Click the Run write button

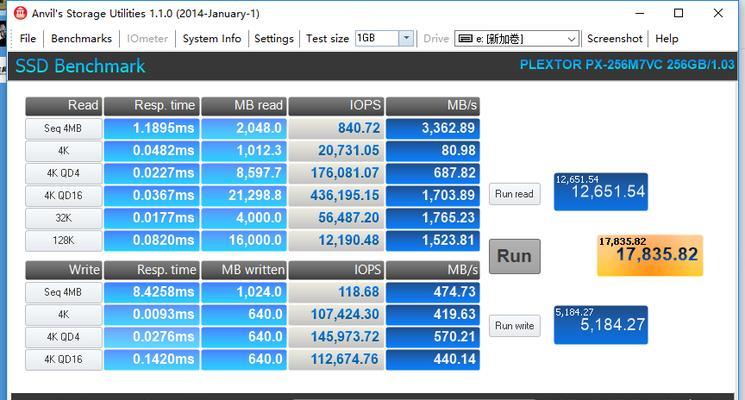[515, 326]
